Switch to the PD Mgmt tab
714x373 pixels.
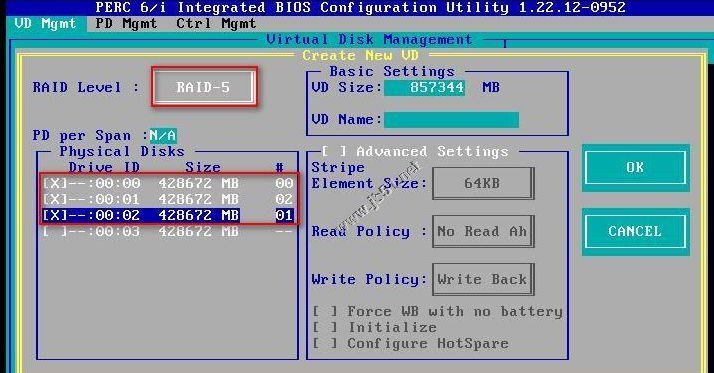126,24
